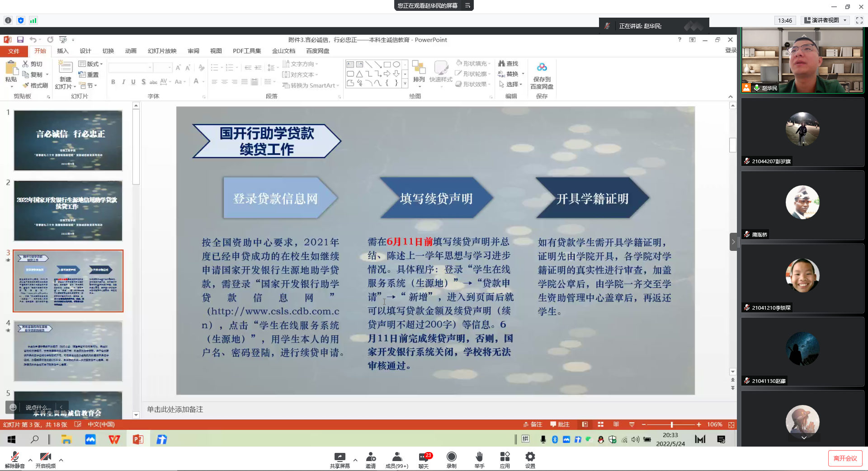Open the font name combo box
This screenshot has width=868, height=471.
tap(131, 68)
